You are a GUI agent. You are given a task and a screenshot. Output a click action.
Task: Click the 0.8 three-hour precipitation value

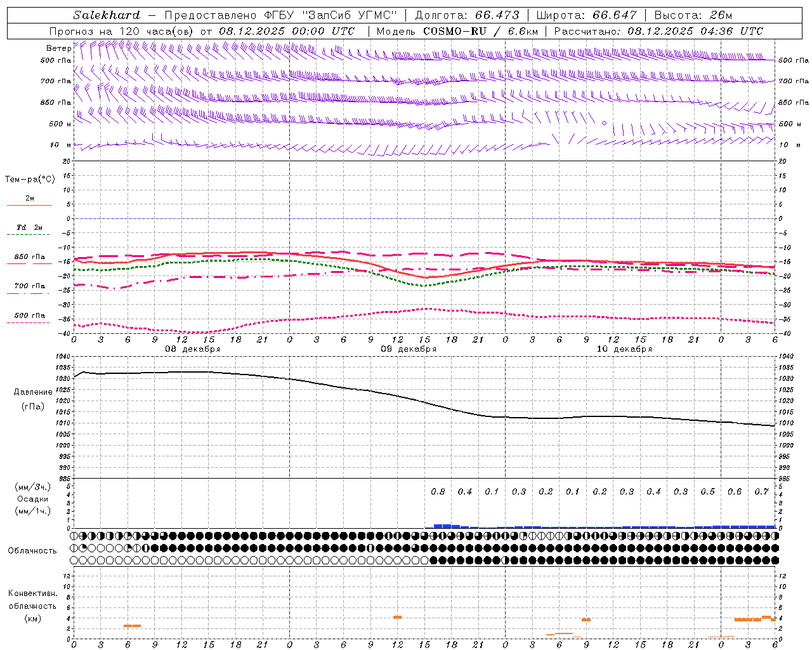pos(438,492)
